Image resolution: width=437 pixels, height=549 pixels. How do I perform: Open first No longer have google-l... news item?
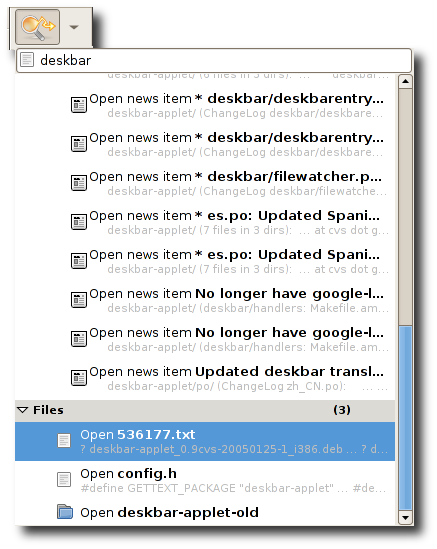[x=229, y=300]
